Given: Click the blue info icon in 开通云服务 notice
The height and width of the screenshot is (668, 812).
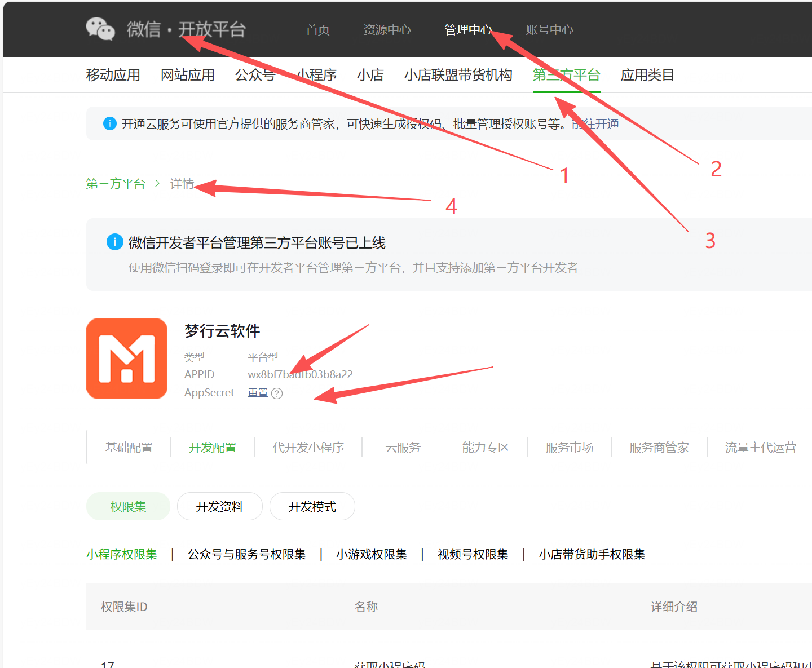Looking at the screenshot, I should 110,123.
